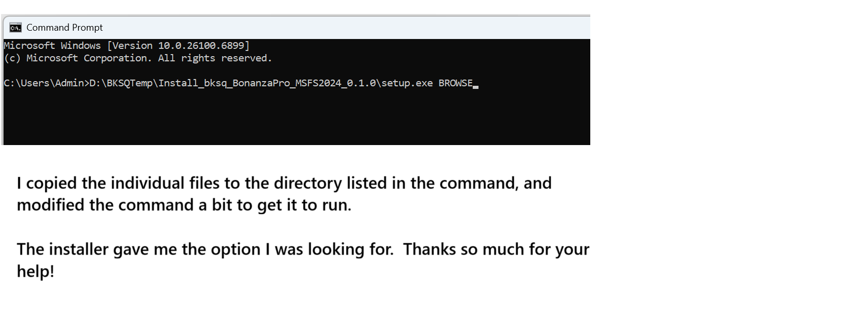
Task: Click the phrase Thanks so much
Action: click(463, 249)
